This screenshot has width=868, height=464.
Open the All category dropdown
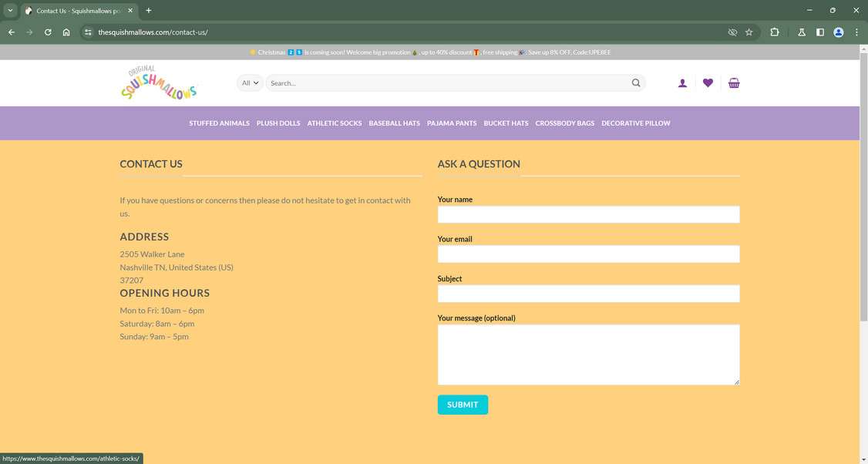pyautogui.click(x=250, y=83)
